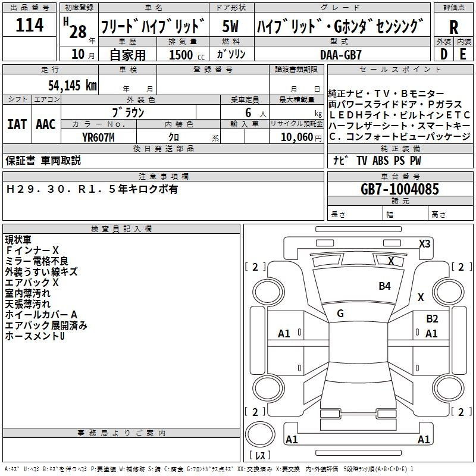Select the bottom-right [2] tire marker

coord(461,412)
